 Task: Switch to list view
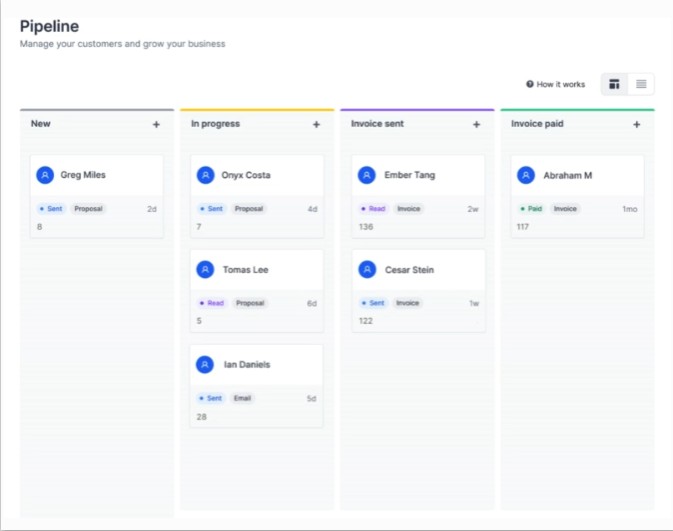641,84
